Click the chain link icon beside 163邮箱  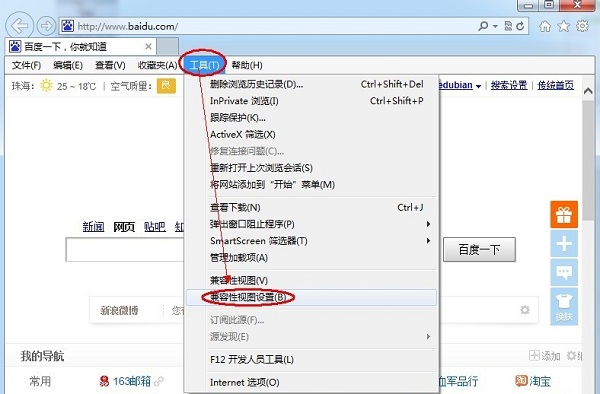(x=159, y=381)
